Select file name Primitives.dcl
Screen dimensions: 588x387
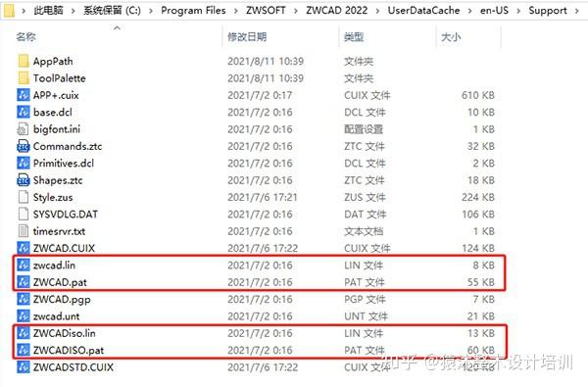[64, 163]
